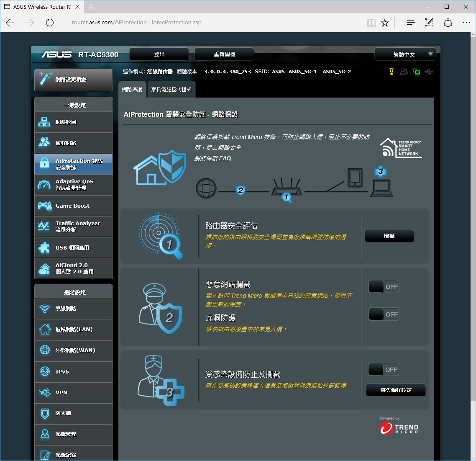Viewport: 476px width, 461px height.
Task: Open the IPv6 settings icon
Action: point(45,371)
